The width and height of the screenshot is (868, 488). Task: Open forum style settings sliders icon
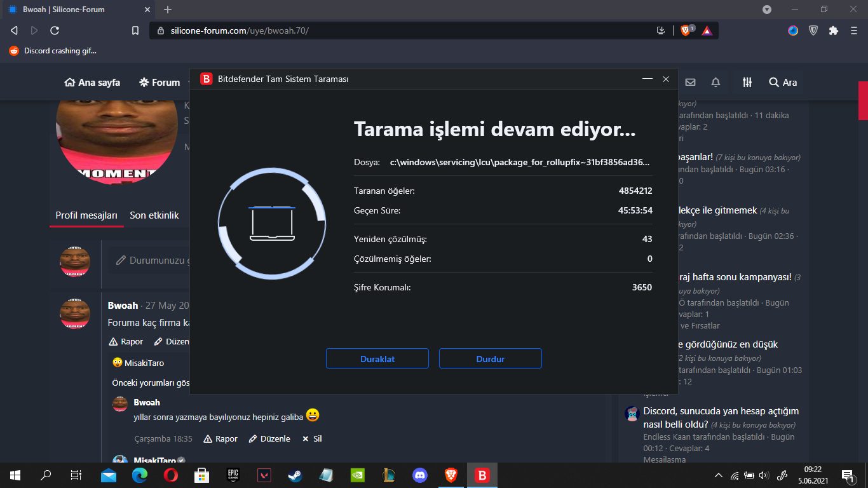(x=747, y=83)
